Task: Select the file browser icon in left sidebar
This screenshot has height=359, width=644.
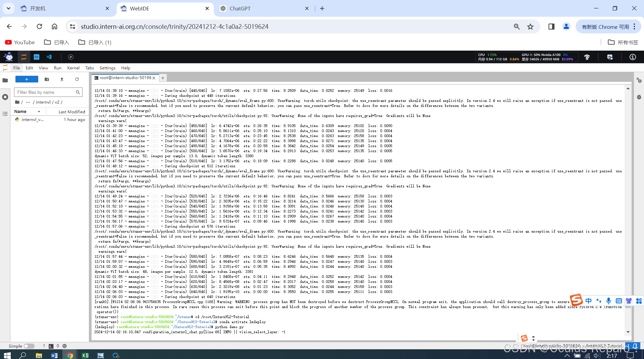Action: click(x=5, y=80)
